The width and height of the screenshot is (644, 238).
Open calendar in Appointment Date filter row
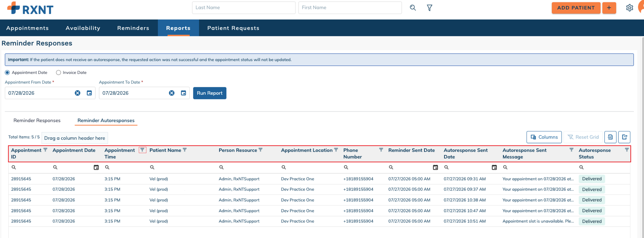click(x=96, y=168)
